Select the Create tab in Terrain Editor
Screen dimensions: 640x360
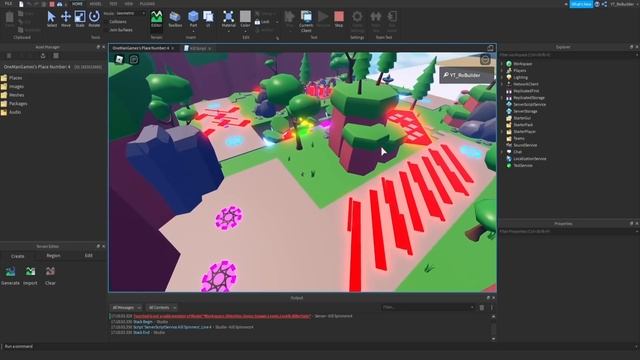click(18, 256)
